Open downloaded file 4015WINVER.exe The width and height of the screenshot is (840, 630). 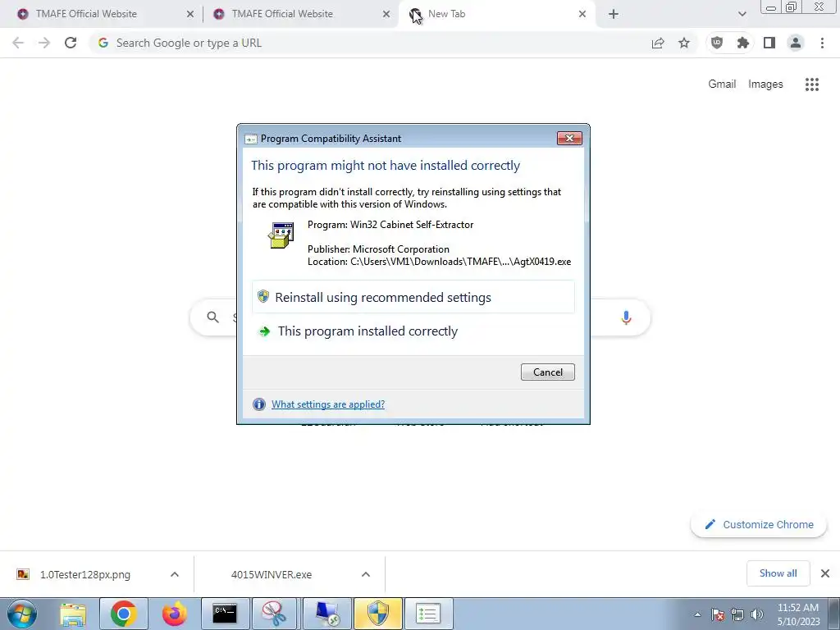271,574
